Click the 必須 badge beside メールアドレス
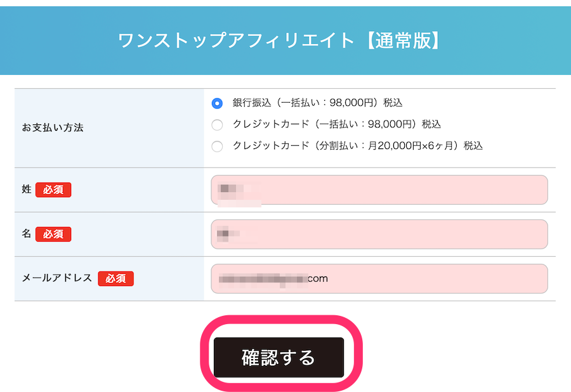This screenshot has width=571, height=392. [x=116, y=278]
